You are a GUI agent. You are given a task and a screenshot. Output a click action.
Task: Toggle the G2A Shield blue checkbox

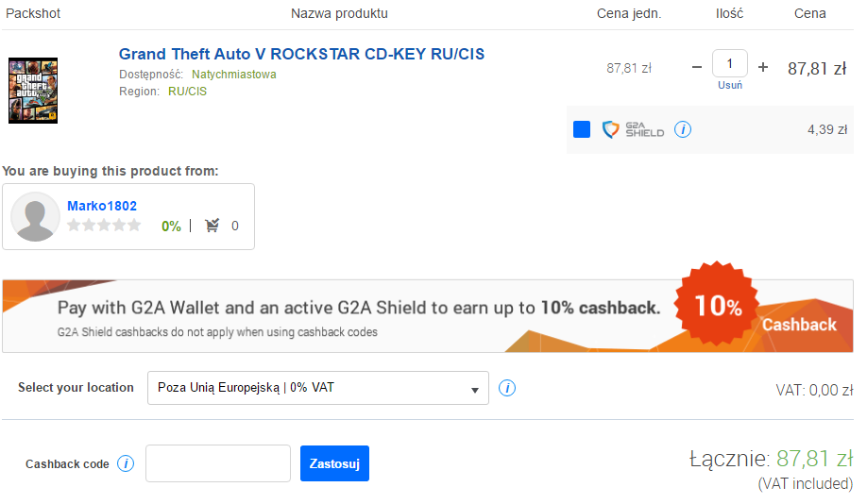[x=582, y=129]
